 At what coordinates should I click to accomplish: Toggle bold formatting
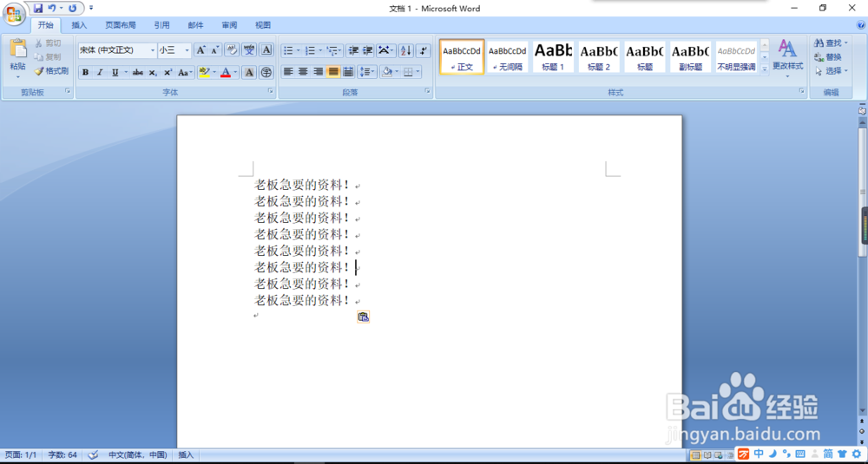(x=85, y=73)
